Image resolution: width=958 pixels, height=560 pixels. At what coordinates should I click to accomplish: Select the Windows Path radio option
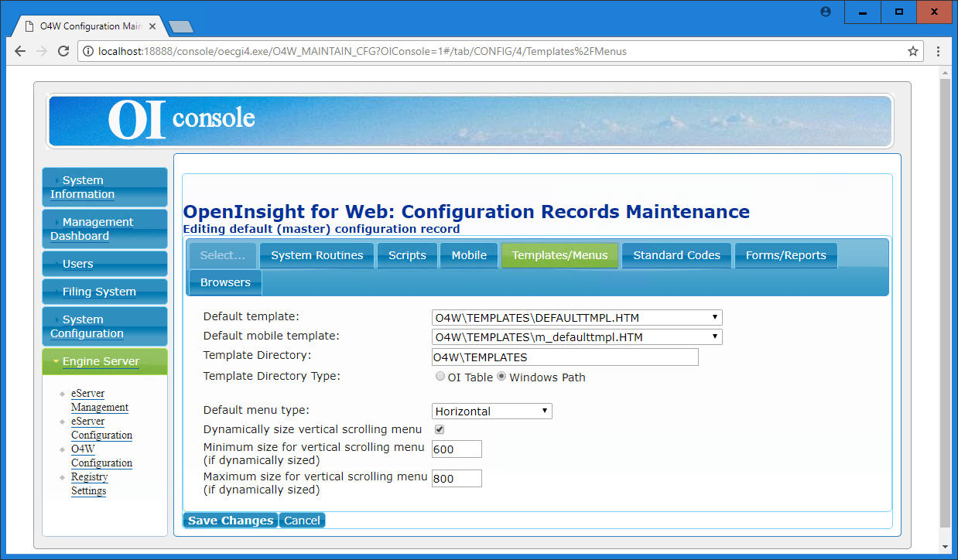[x=501, y=377]
